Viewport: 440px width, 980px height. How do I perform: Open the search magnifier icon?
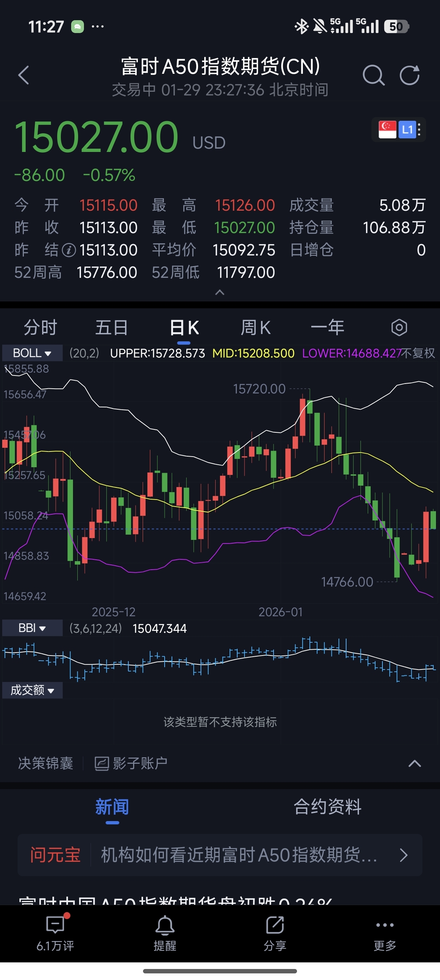[374, 75]
